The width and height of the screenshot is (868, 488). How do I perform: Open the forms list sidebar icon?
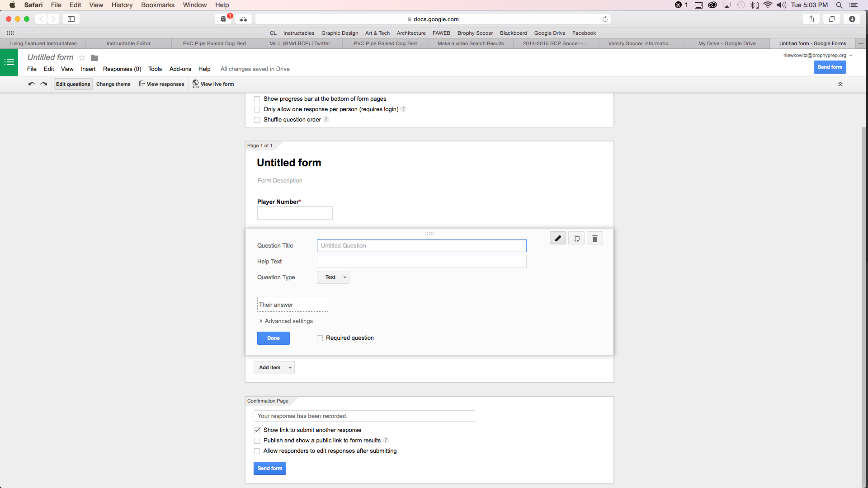pyautogui.click(x=9, y=62)
